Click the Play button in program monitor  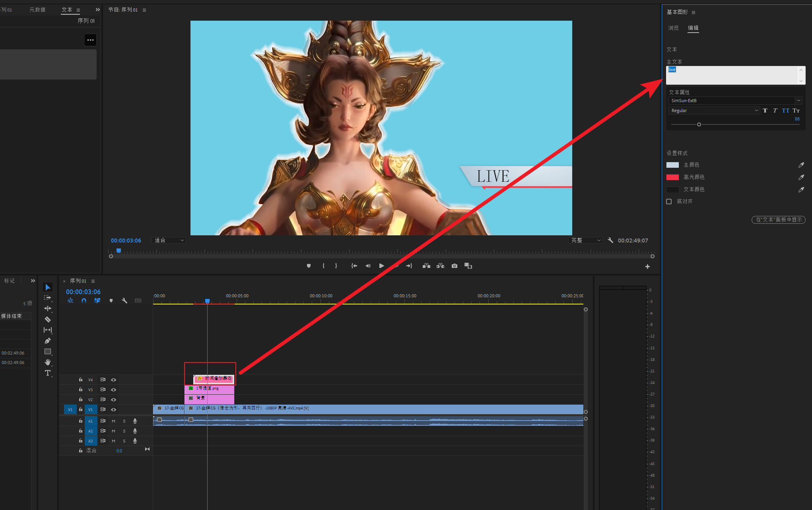[x=381, y=266]
